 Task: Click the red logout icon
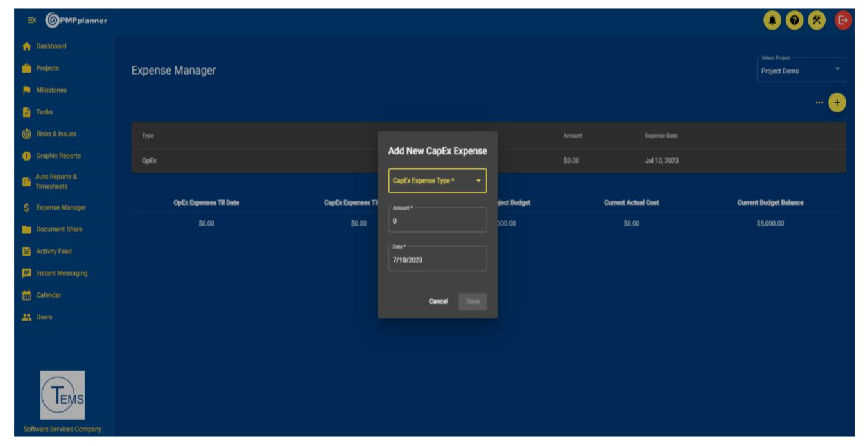(843, 21)
